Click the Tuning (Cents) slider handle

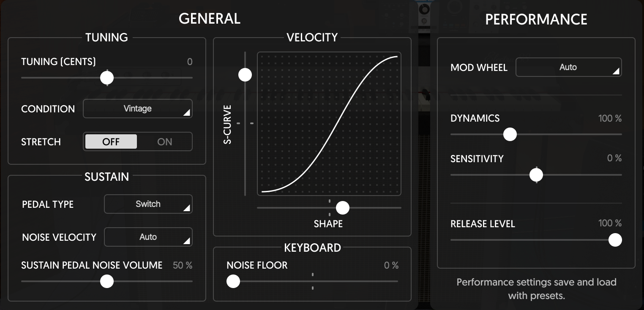click(x=107, y=78)
